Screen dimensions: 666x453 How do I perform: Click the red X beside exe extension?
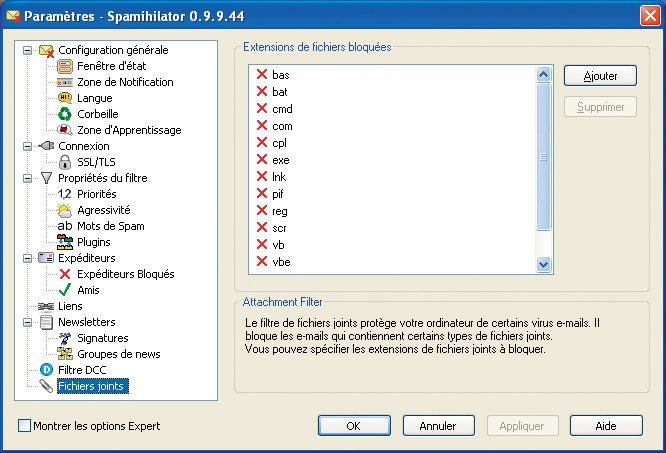tap(262, 159)
